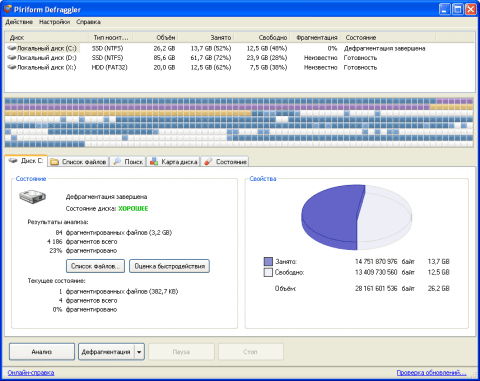Viewport: 480px width, 381px height.
Task: Sort drives by the Фрагментация column header
Action: click(317, 38)
